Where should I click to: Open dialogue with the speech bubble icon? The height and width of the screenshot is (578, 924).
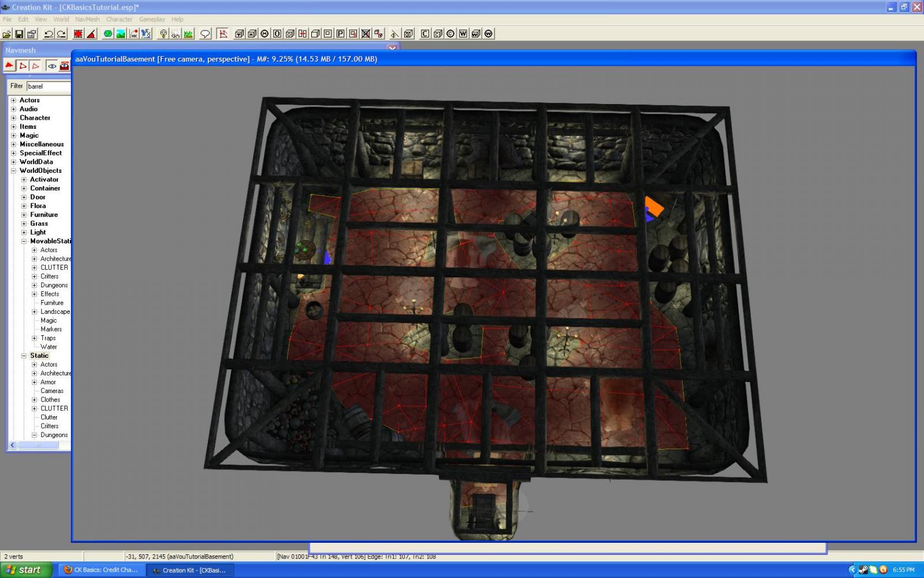(x=205, y=34)
